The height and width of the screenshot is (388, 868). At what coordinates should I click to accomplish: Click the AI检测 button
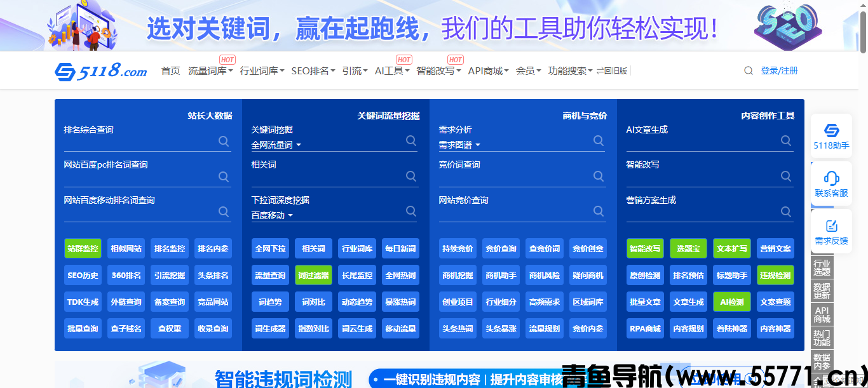(732, 302)
